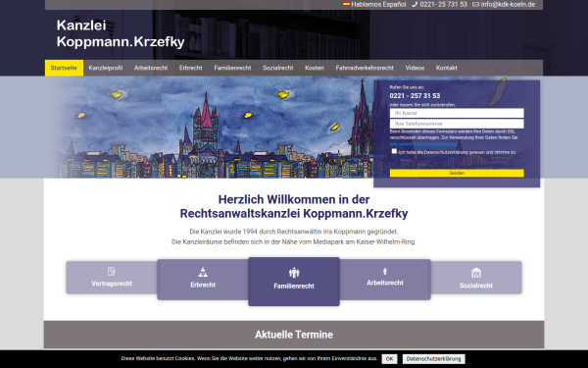The image size is (588, 368).
Task: Click the Vertragsrecht document icon
Action: (x=112, y=271)
